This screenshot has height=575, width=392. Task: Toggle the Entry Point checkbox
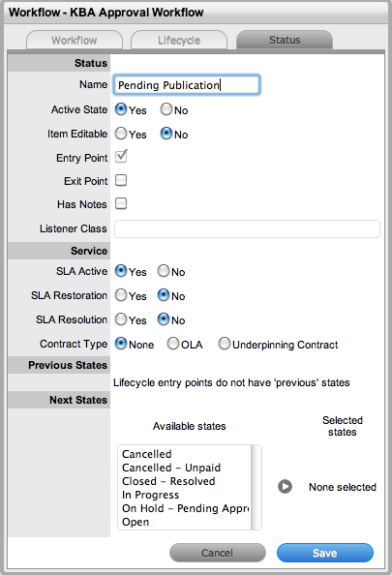(x=121, y=157)
